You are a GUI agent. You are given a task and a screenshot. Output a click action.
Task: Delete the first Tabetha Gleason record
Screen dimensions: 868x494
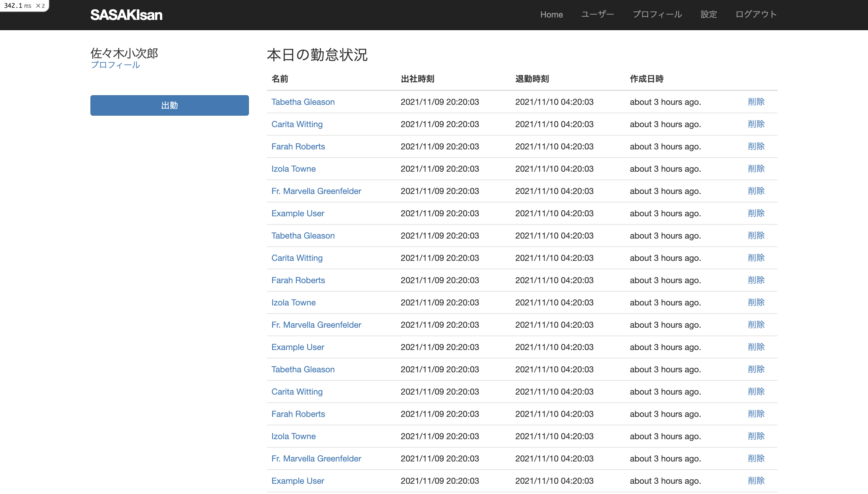point(756,102)
